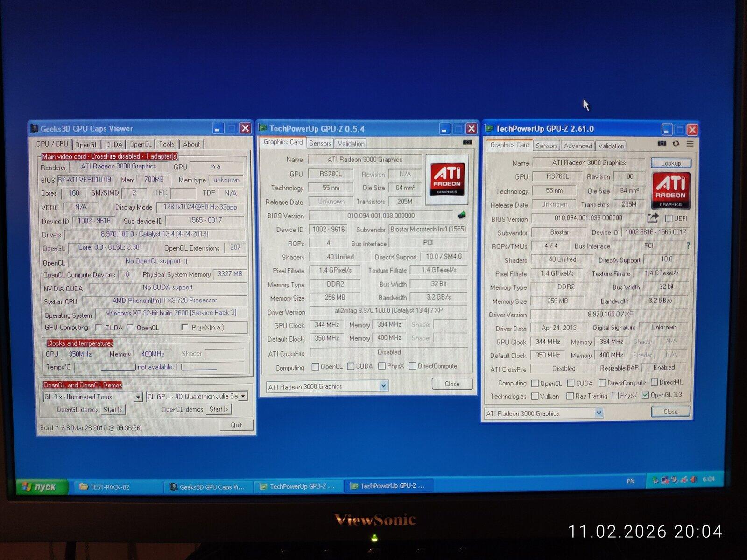Open the hamburger menu in GPU-Z 2.61.0
Image resolution: width=747 pixels, height=560 pixels.
coord(690,144)
